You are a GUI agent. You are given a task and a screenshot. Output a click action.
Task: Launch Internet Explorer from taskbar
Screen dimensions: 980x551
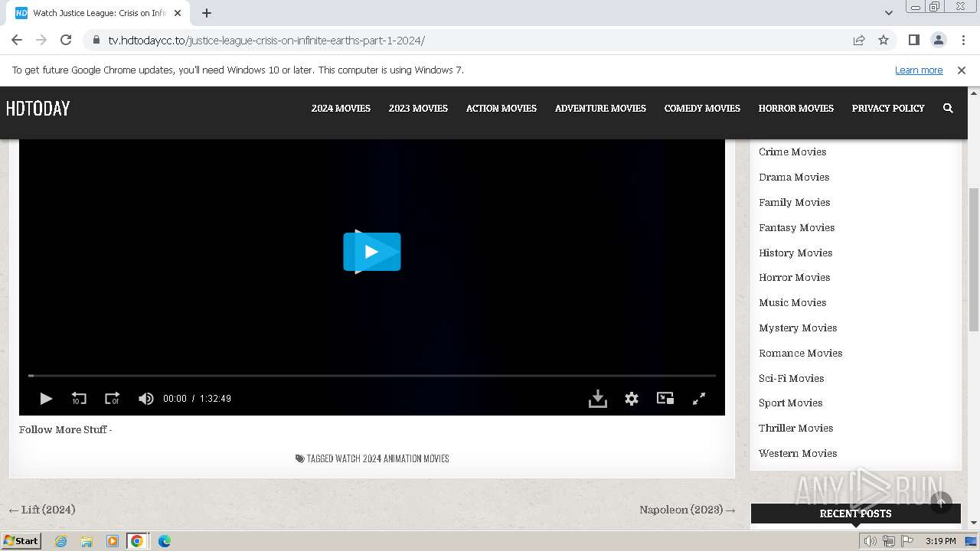click(x=61, y=541)
